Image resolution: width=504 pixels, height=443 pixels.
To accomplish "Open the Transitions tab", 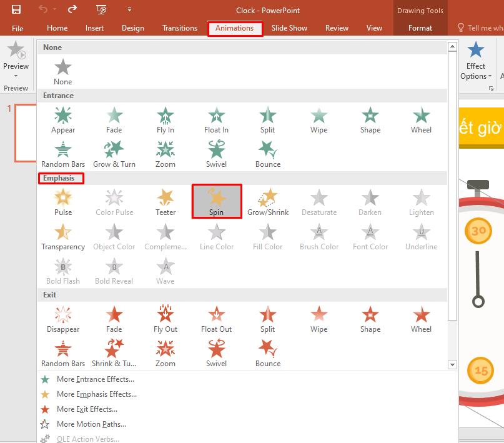I will (x=180, y=28).
